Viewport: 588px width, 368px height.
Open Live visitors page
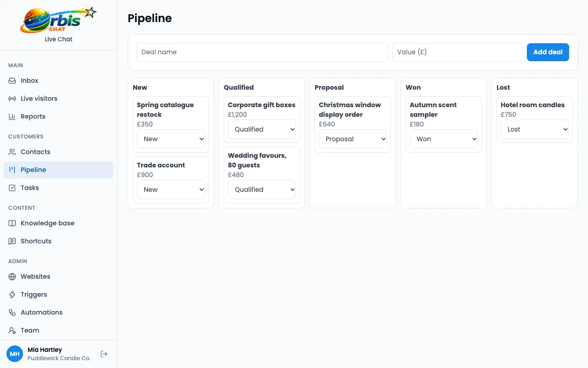[x=58, y=98]
